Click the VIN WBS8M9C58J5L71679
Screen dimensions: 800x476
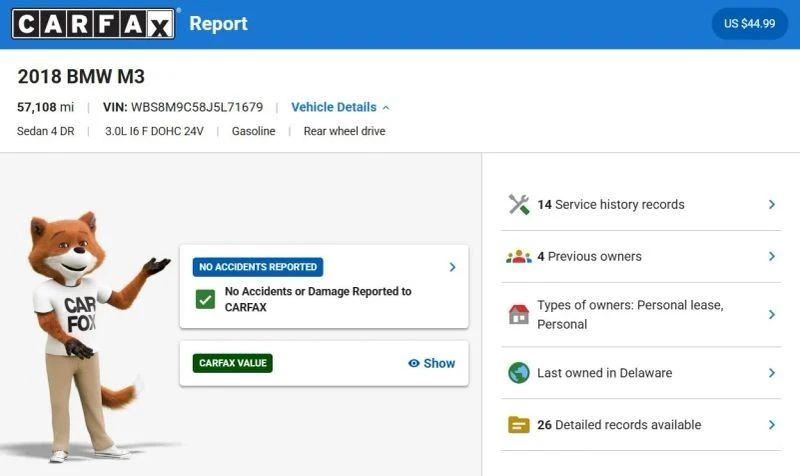[x=183, y=107]
